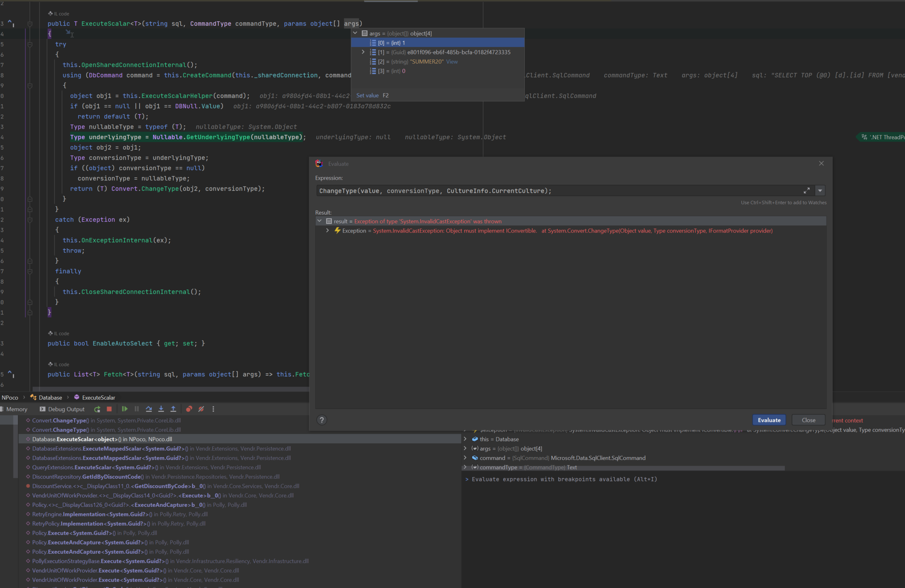Open IL code above ExecuteScalar method

pos(59,14)
